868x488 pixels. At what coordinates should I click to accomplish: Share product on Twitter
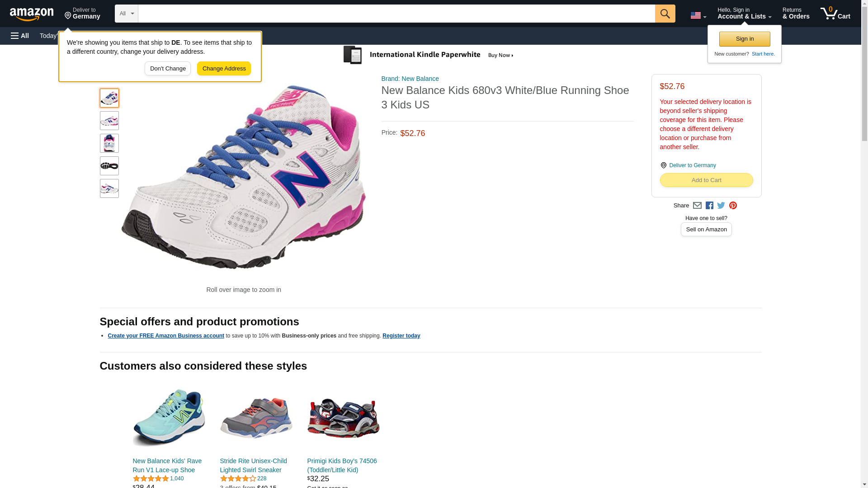point(721,206)
